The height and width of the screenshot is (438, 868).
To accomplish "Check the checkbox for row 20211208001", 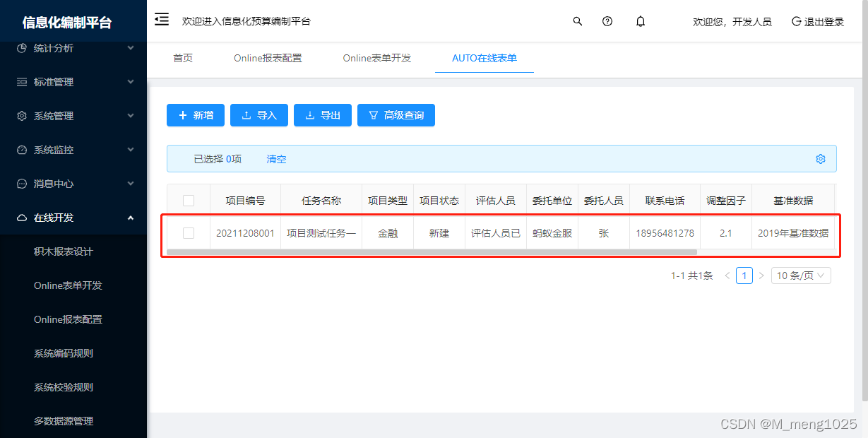I will tap(189, 233).
